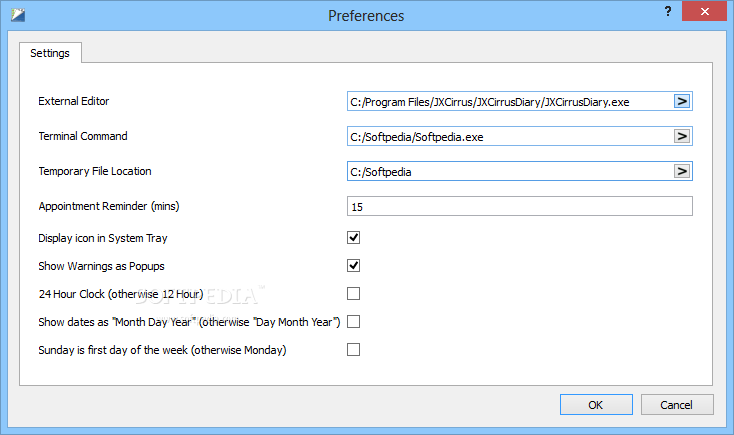The width and height of the screenshot is (734, 435).
Task: Click the Display icon in System Tray label
Action: pyautogui.click(x=103, y=238)
